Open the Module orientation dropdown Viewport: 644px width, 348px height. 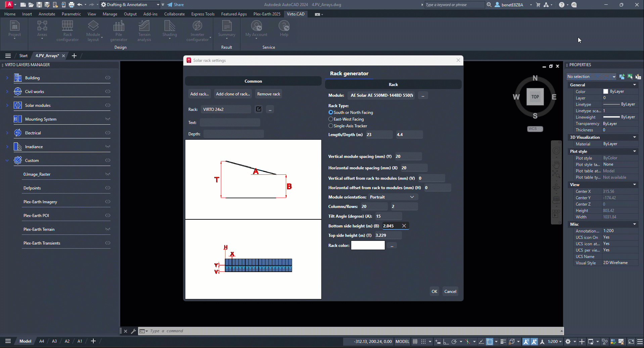(393, 197)
